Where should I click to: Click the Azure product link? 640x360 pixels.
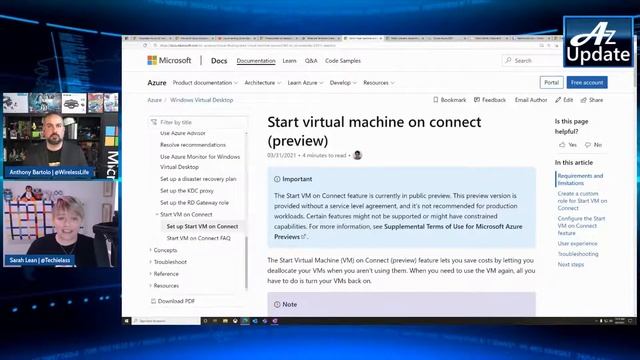click(157, 83)
